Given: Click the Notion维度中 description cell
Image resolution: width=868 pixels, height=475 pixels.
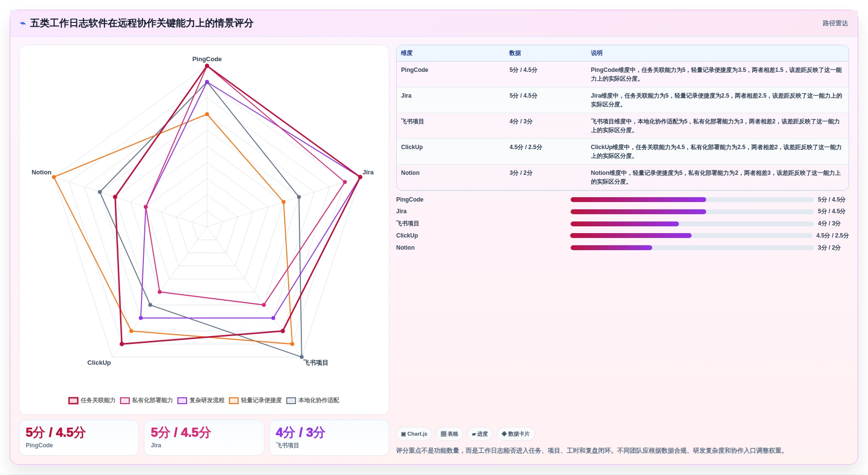Looking at the screenshot, I should point(716,177).
